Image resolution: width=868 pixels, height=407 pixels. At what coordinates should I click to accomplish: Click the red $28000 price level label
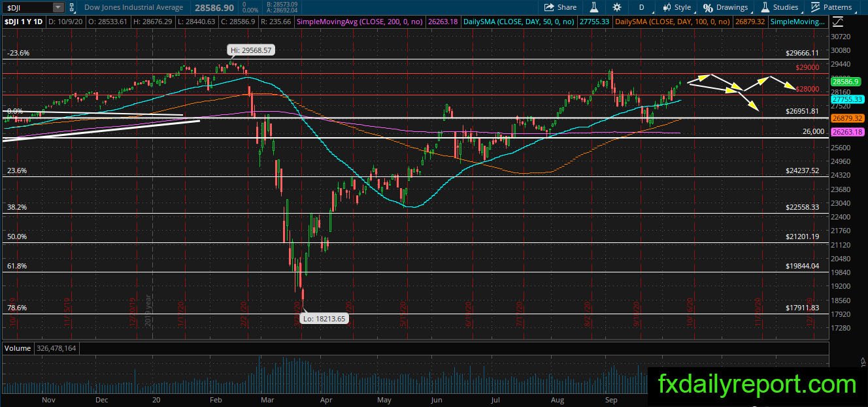(x=807, y=90)
